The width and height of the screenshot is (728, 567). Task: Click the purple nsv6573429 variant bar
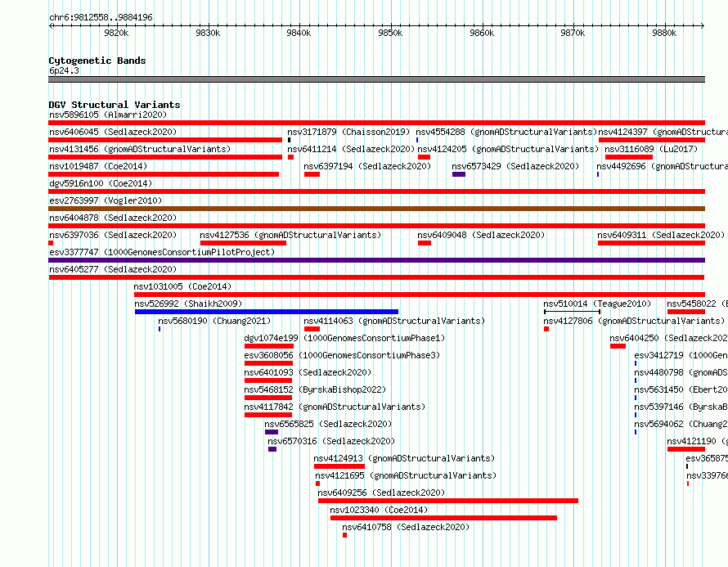pyautogui.click(x=459, y=174)
